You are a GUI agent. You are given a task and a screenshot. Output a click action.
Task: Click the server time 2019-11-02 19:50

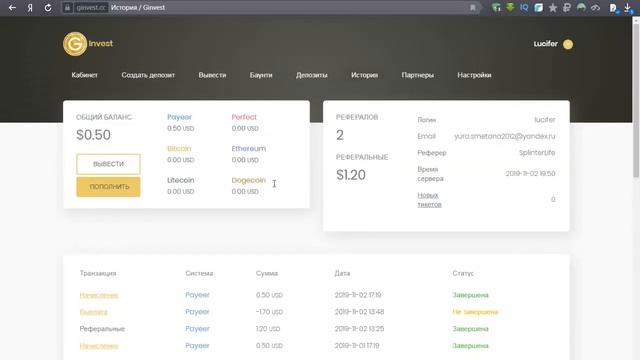click(530, 173)
